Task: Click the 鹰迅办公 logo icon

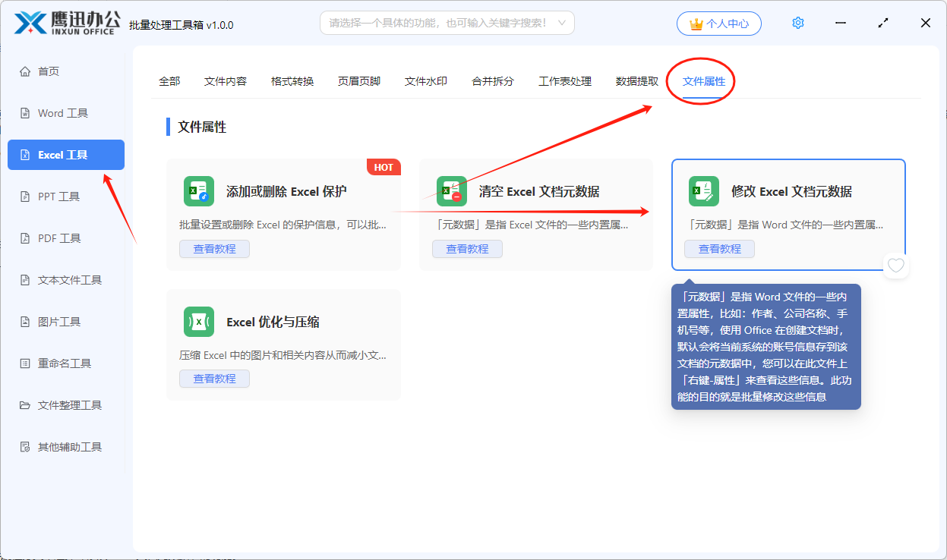Action: [30, 24]
